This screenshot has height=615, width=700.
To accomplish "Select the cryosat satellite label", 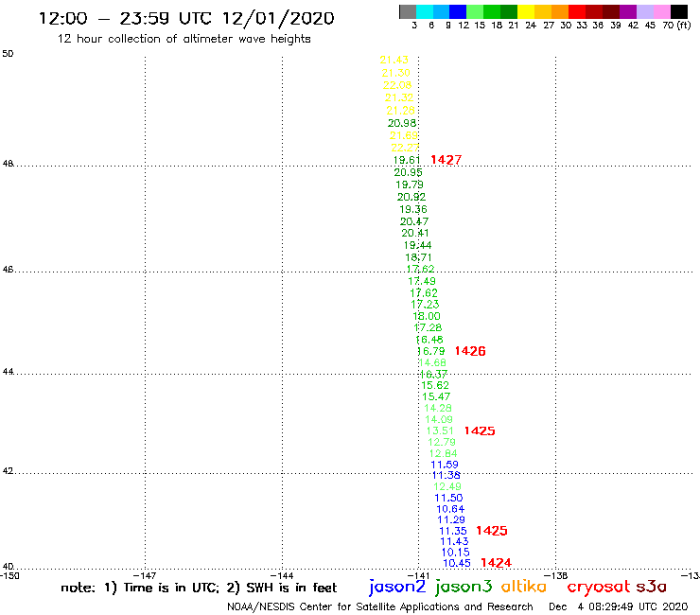I will [599, 587].
